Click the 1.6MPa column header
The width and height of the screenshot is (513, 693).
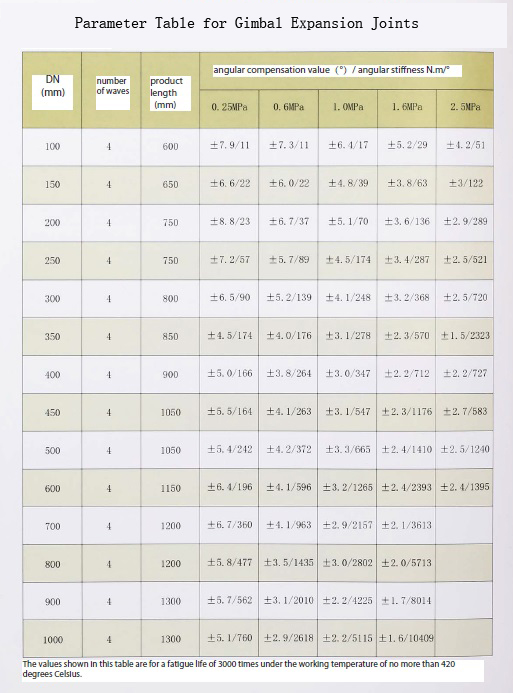click(x=407, y=107)
